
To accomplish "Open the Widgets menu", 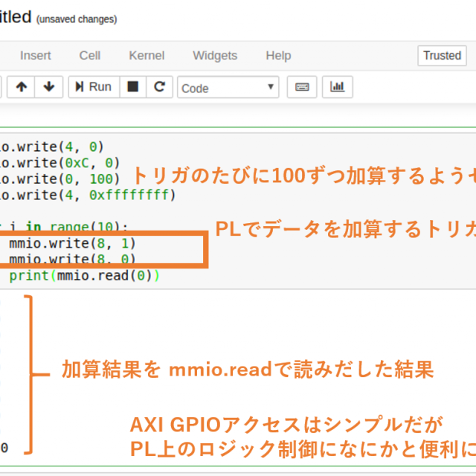I will click(215, 56).
